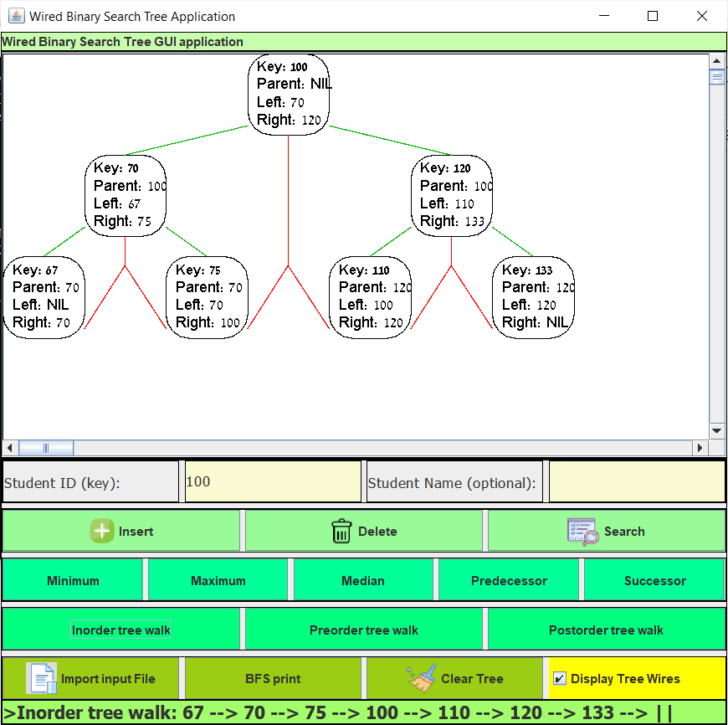Image resolution: width=728 pixels, height=725 pixels.
Task: Run the Preorder tree walk
Action: [363, 630]
